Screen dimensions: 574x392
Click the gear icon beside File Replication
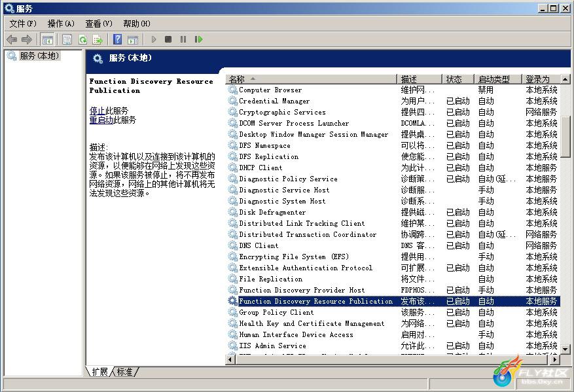[x=233, y=279]
